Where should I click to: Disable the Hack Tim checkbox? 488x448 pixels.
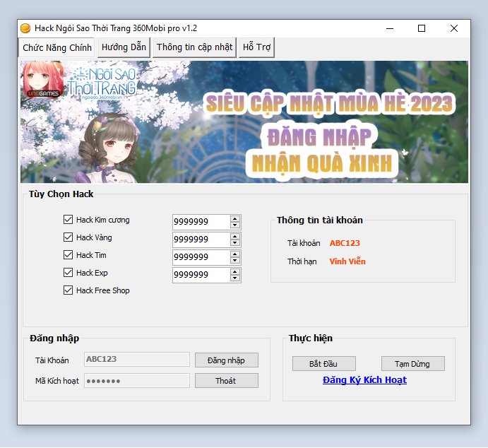click(x=69, y=255)
